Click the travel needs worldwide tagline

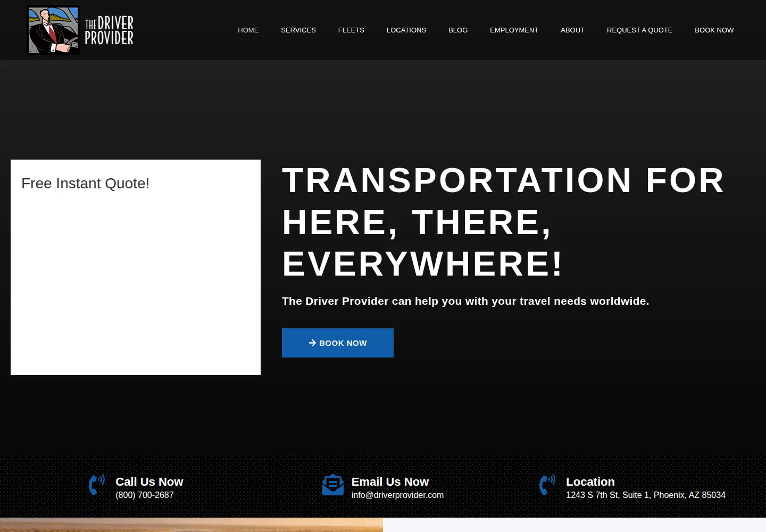point(465,301)
